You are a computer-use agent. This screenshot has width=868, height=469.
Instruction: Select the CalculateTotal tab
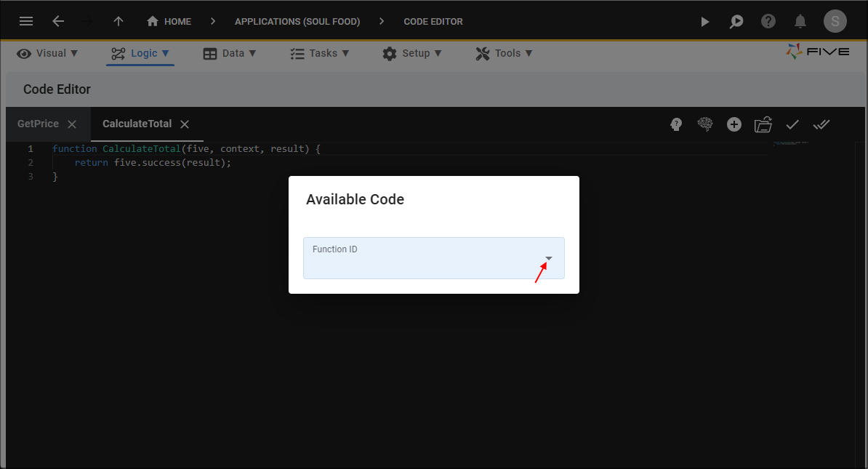click(137, 124)
